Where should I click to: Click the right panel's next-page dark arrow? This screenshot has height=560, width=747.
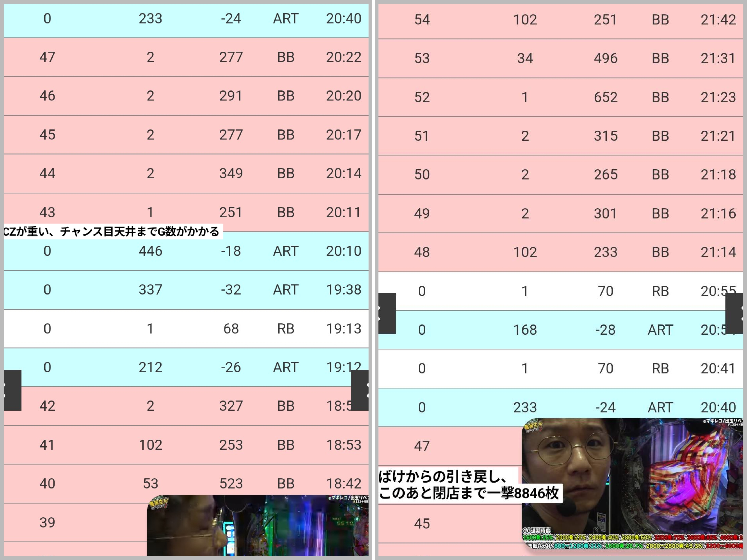point(734,313)
